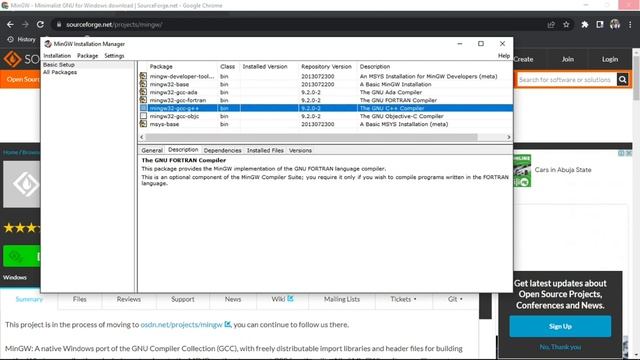Image resolution: width=640 pixels, height=360 pixels.
Task: Bookmark this page with the star icon
Action: (566, 24)
